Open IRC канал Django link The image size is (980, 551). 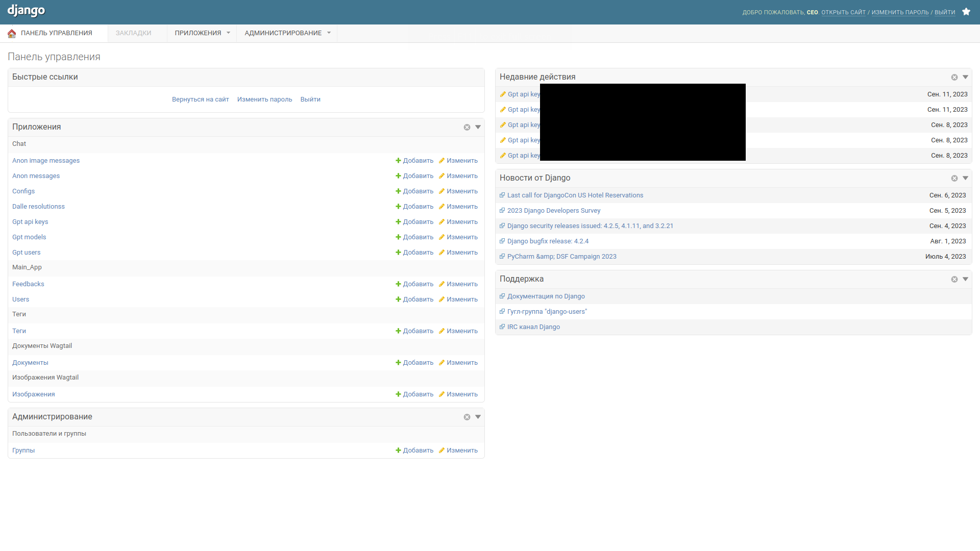click(533, 327)
